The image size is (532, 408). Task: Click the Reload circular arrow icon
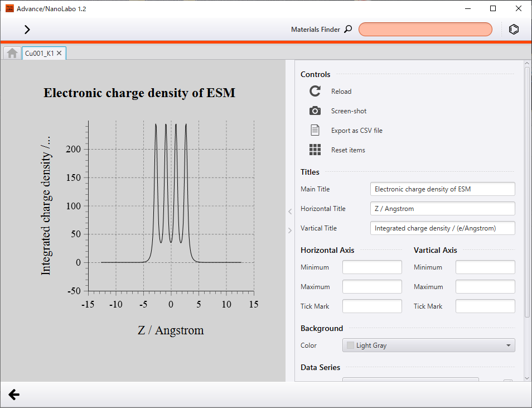click(x=315, y=92)
